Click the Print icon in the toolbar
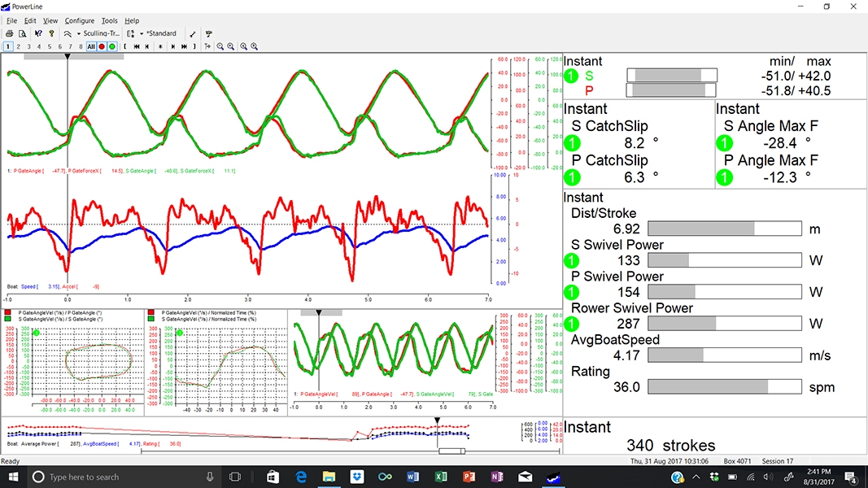This screenshot has height=488, width=868. 10,33
